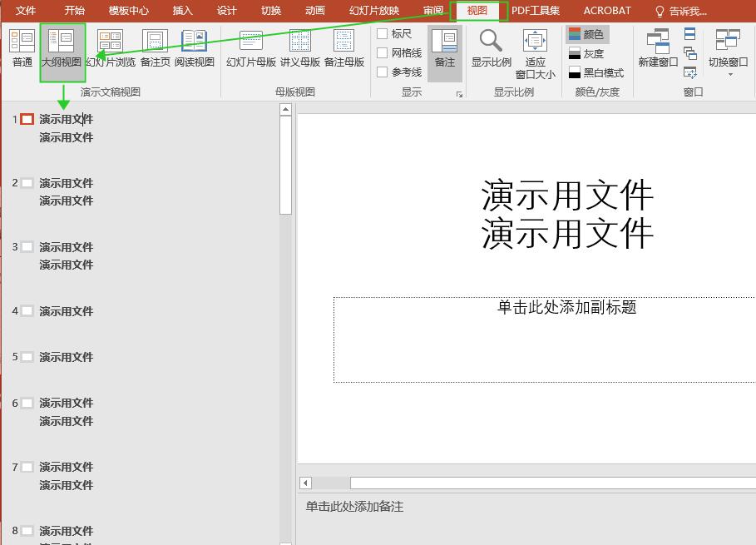
Task: Open Show group dialog launcher
Action: [459, 94]
